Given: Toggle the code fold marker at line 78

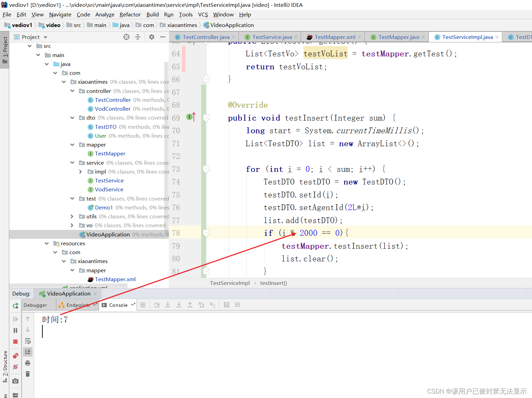Looking at the screenshot, I should coord(206,233).
